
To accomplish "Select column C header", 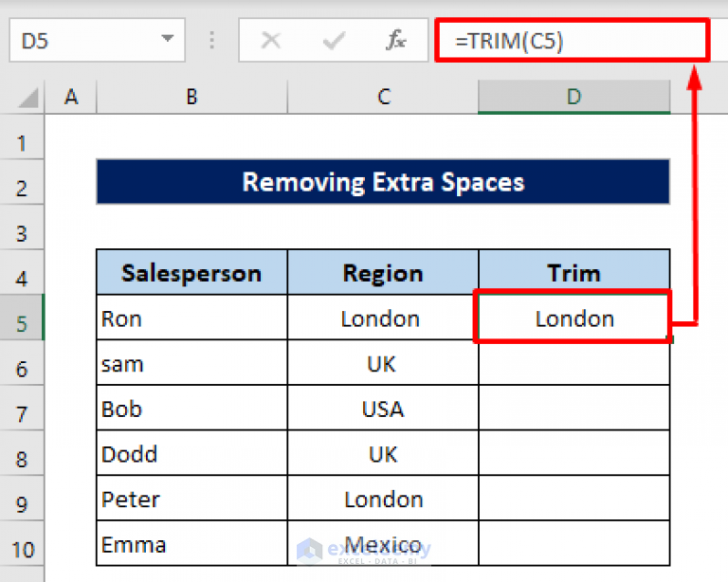I will pos(383,97).
